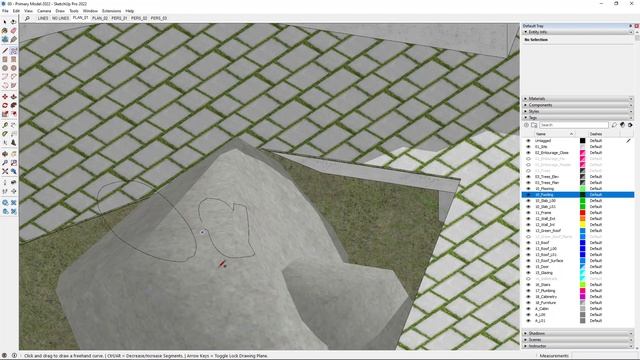Collapse the Entity Info panel
Viewport: 640px width, 360px height.
(x=578, y=32)
